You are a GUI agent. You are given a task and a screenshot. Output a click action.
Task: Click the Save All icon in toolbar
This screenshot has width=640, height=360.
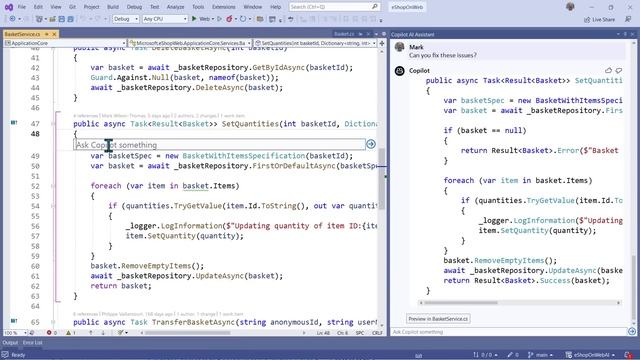coord(70,19)
